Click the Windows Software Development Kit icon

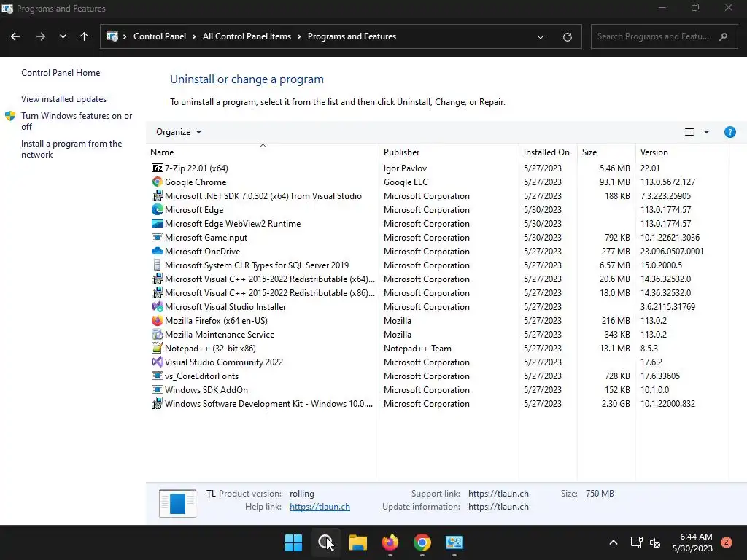coord(158,403)
